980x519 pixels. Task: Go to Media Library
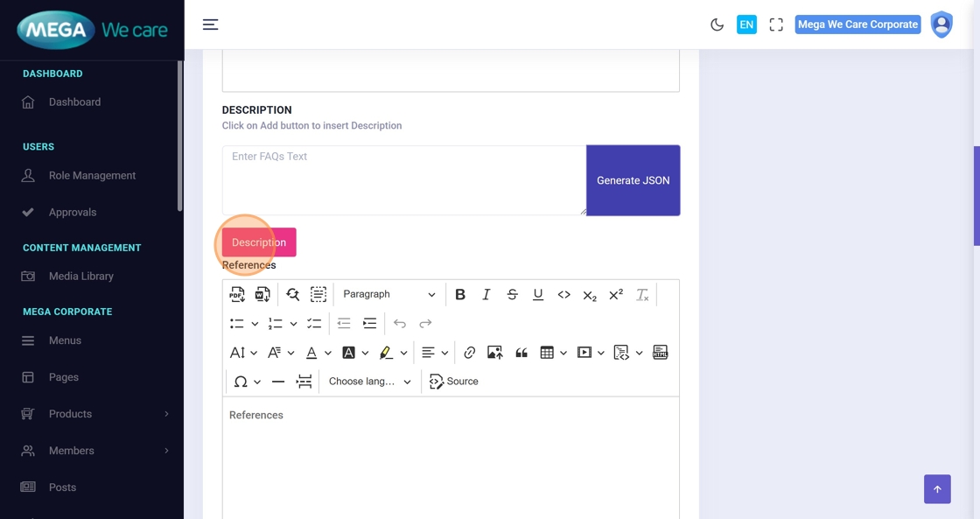(80, 277)
